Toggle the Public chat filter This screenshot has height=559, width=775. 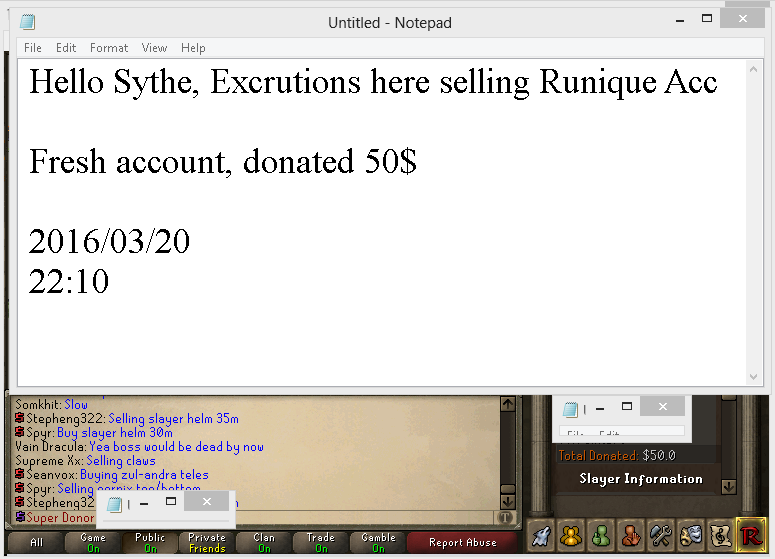coord(150,542)
